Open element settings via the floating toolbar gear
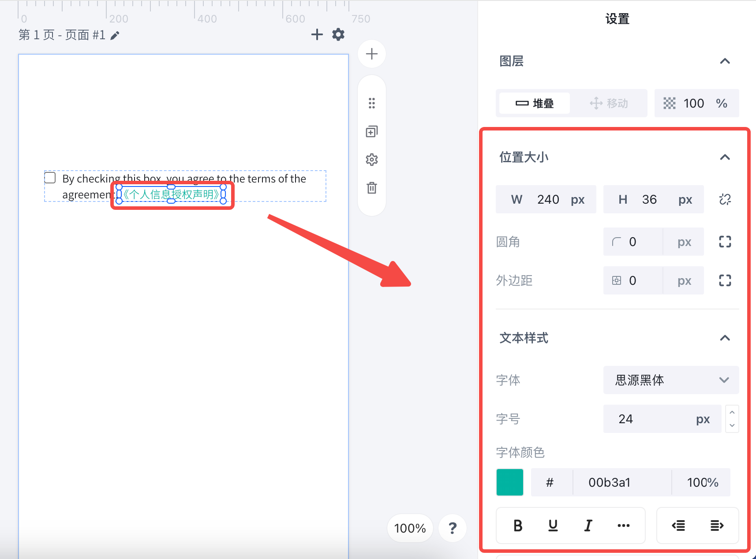756x559 pixels. (x=372, y=160)
